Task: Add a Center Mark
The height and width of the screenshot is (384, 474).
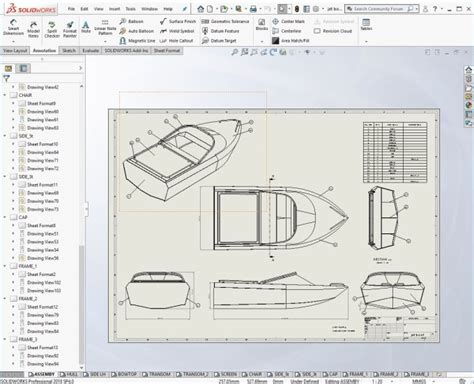Action: point(288,21)
